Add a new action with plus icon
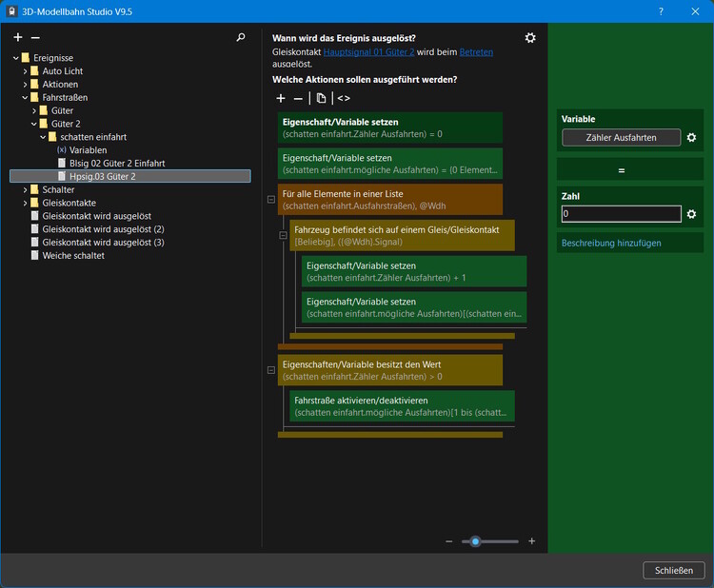The width and height of the screenshot is (714, 588). pyautogui.click(x=281, y=98)
